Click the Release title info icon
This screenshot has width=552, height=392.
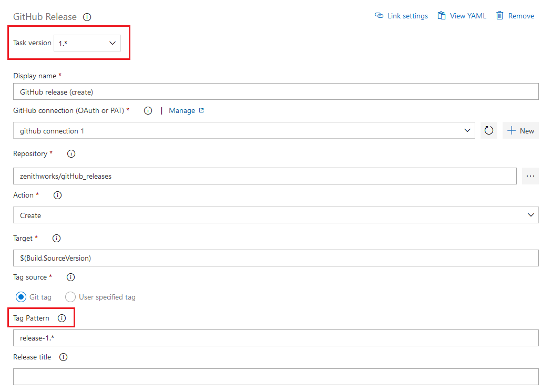click(63, 357)
